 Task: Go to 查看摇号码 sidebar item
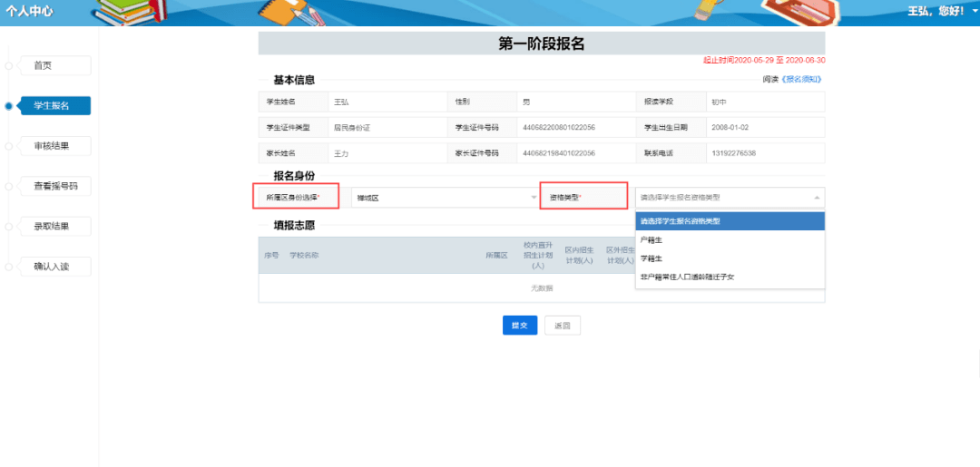point(55,186)
